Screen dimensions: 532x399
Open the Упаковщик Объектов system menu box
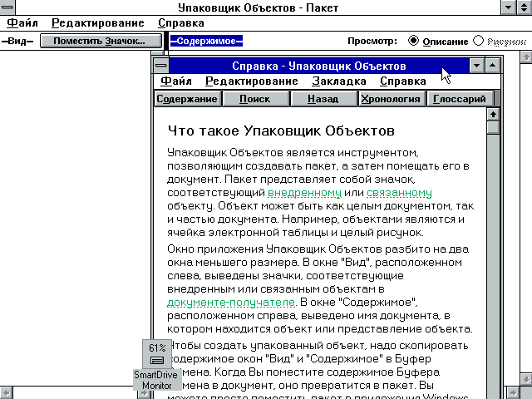click(x=7, y=7)
